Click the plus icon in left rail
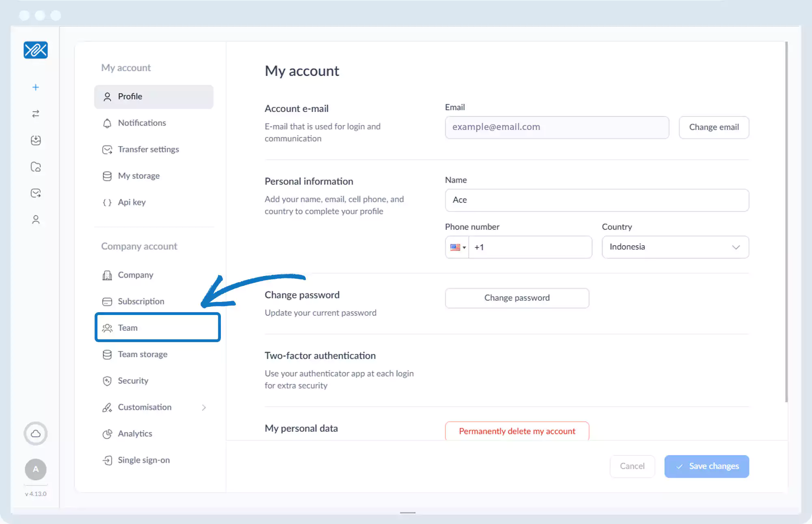This screenshot has height=524, width=812. [x=36, y=87]
